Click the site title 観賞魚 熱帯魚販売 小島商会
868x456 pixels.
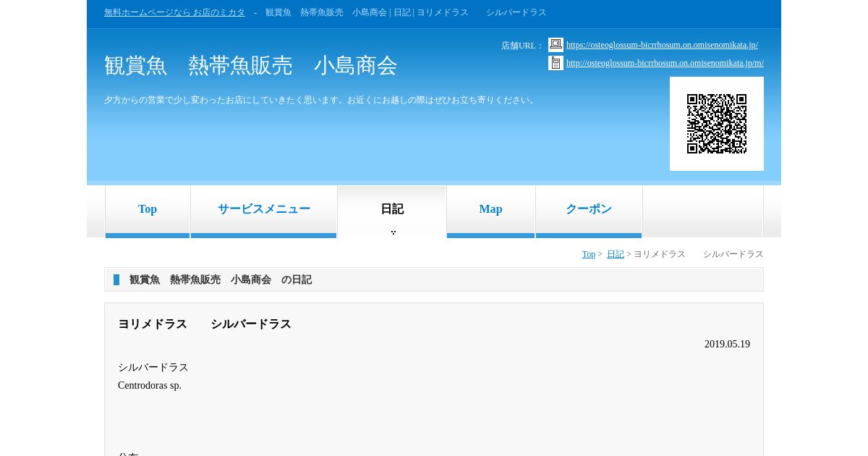tap(251, 66)
